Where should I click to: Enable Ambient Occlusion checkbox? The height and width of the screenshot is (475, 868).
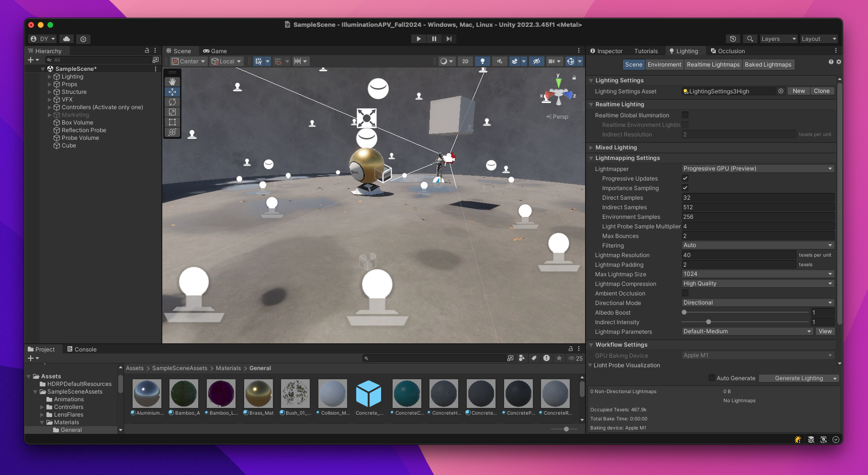(x=685, y=293)
